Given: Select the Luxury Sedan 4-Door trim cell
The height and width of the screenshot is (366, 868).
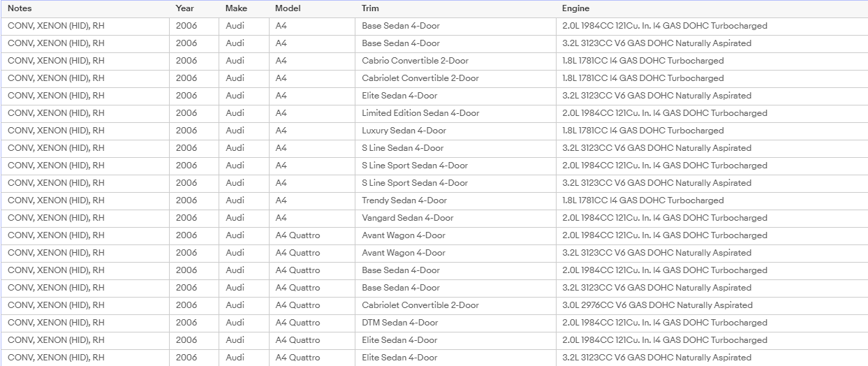Looking at the screenshot, I should 455,131.
